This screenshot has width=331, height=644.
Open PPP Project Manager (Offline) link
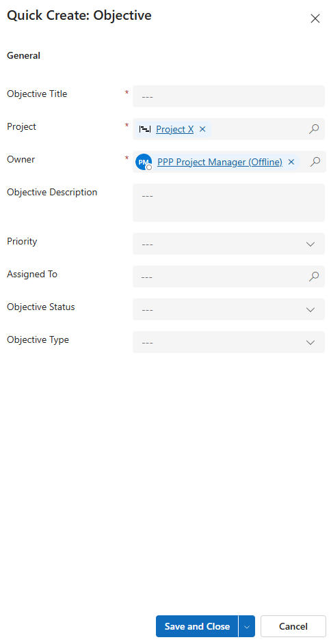click(220, 163)
